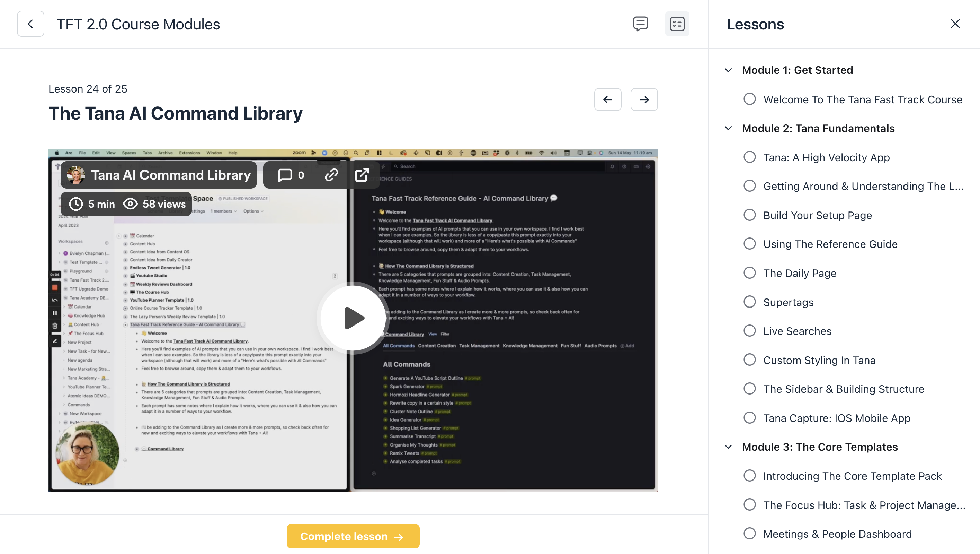980x554 pixels.
Task: Go to previous lesson arrow
Action: (607, 99)
